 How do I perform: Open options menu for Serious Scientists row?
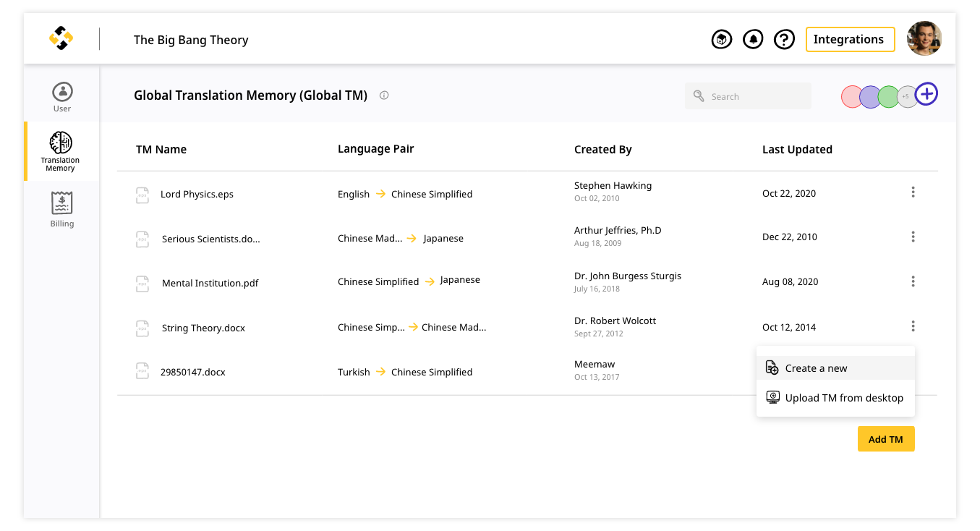pos(913,237)
